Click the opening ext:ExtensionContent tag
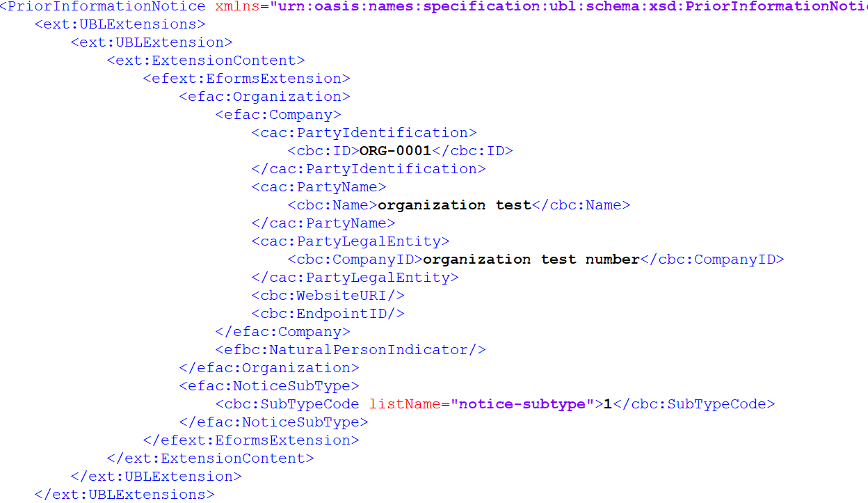Screen dimensions: 868x503 point(206,61)
